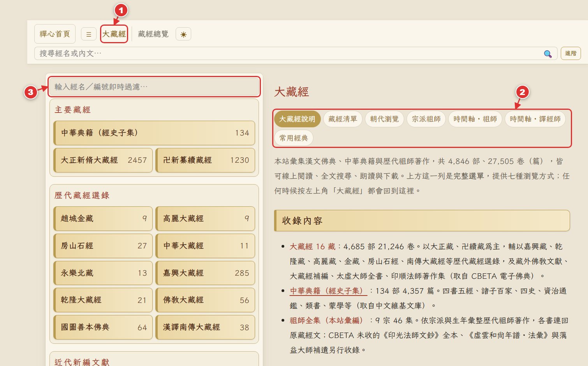Image resolution: width=588 pixels, height=366 pixels.
Task: Switch to the 朝代瀏覽 tab
Action: tap(384, 119)
